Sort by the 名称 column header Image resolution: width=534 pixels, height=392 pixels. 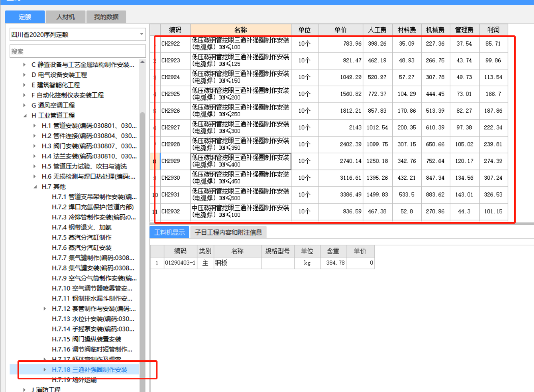[x=241, y=30]
